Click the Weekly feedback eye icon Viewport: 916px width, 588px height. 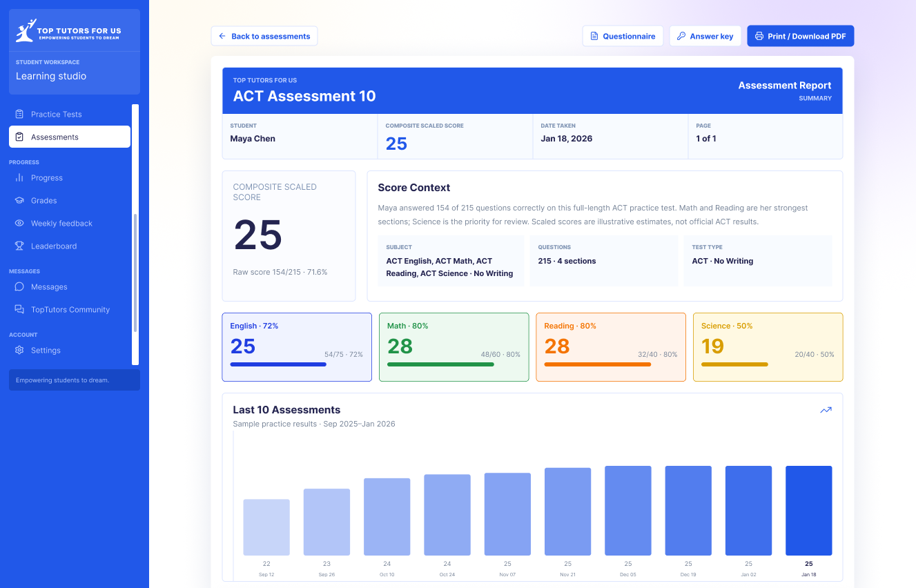click(19, 223)
